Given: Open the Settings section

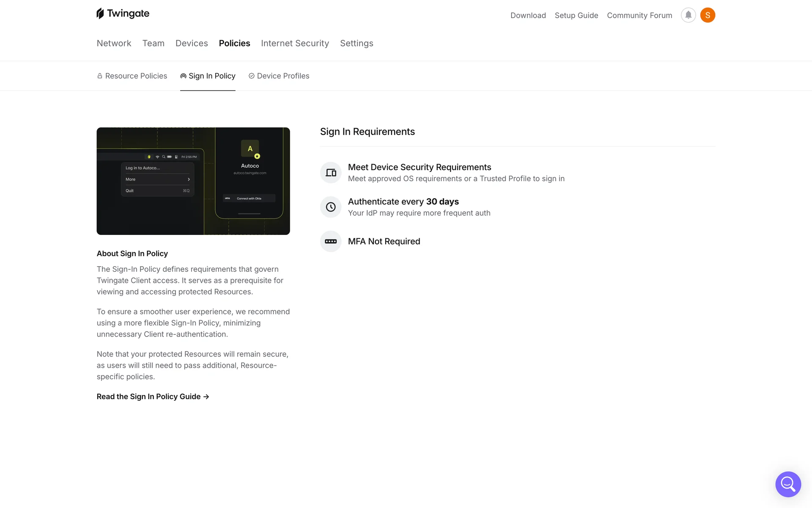Looking at the screenshot, I should tap(357, 43).
